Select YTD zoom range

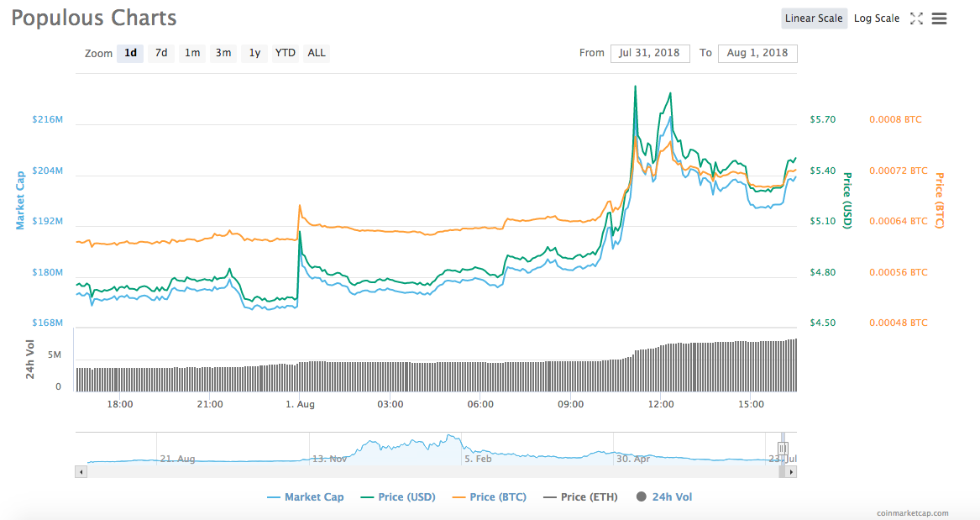286,53
